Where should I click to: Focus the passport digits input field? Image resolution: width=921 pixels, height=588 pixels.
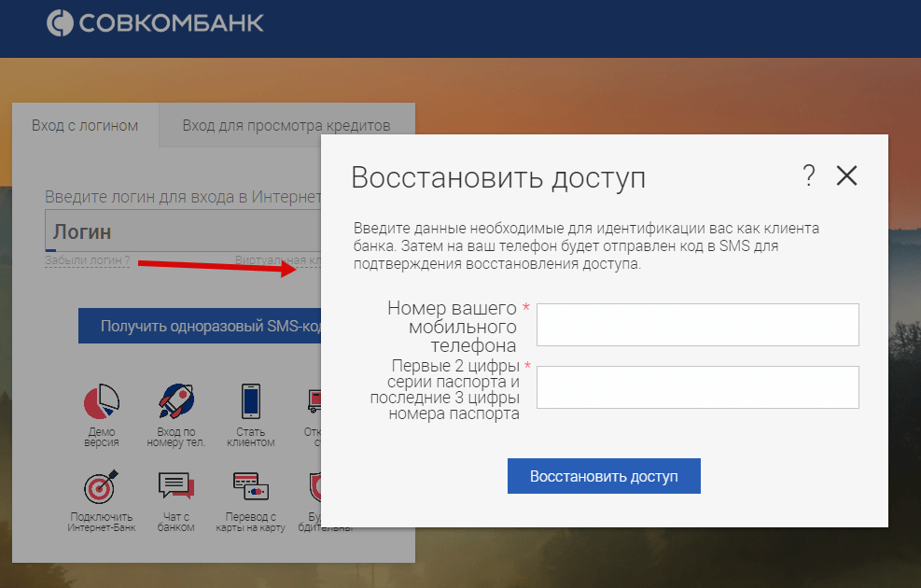pyautogui.click(x=697, y=387)
